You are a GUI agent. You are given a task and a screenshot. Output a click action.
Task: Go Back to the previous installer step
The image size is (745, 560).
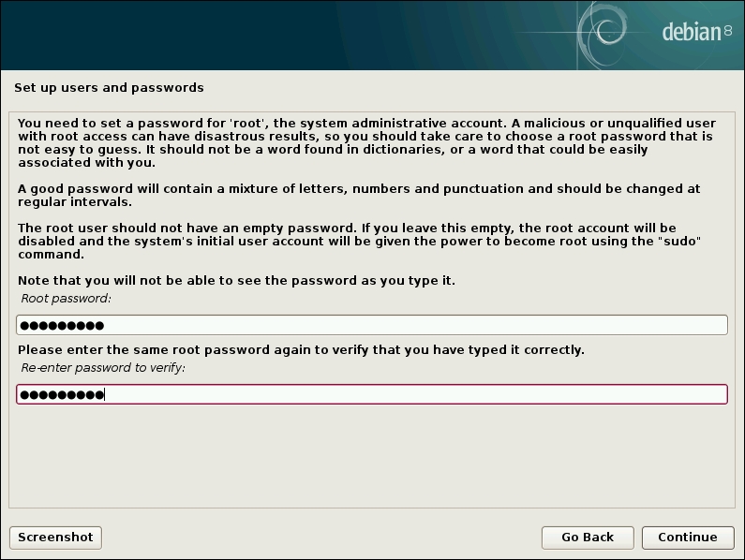coord(588,538)
